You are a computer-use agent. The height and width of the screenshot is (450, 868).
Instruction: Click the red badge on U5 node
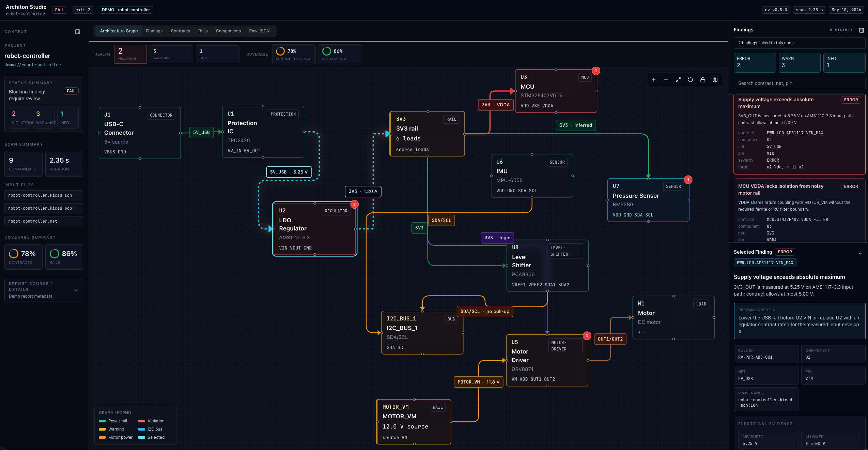(587, 336)
